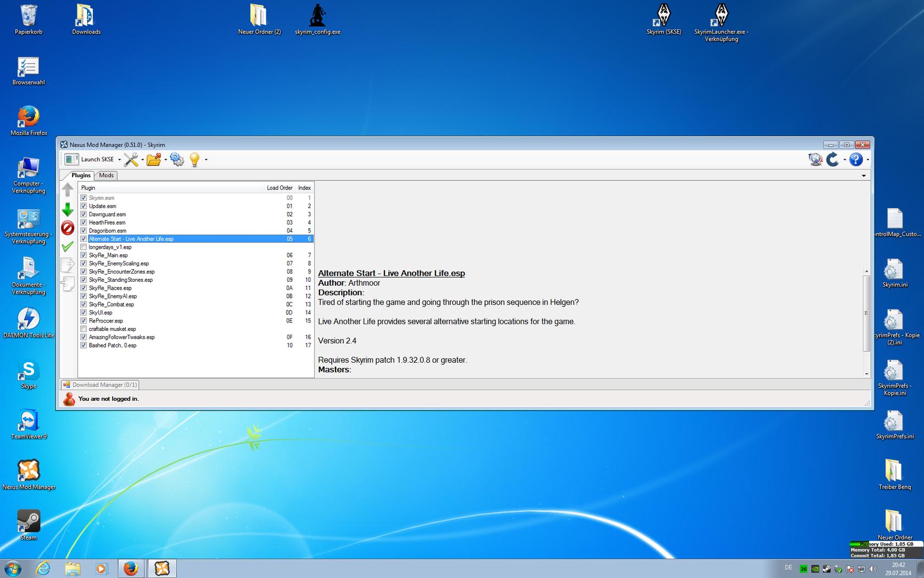Open Firefox from the Windows taskbar
The height and width of the screenshot is (578, 924).
click(x=131, y=568)
